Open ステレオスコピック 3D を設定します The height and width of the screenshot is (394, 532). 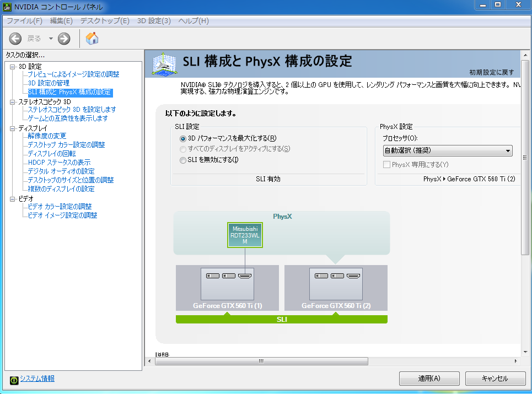point(72,110)
